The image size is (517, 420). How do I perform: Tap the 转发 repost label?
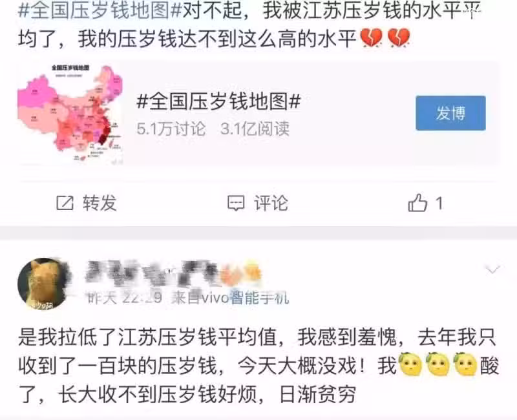click(x=100, y=203)
